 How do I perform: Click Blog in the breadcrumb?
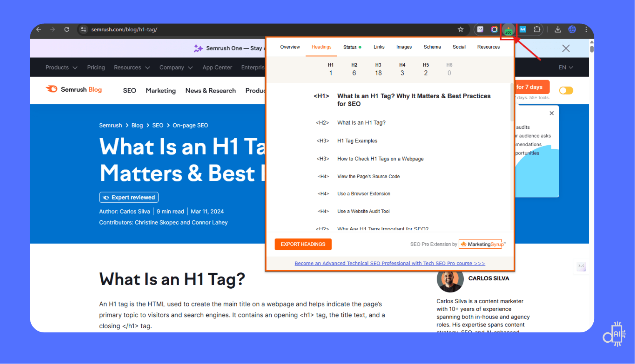pos(137,125)
